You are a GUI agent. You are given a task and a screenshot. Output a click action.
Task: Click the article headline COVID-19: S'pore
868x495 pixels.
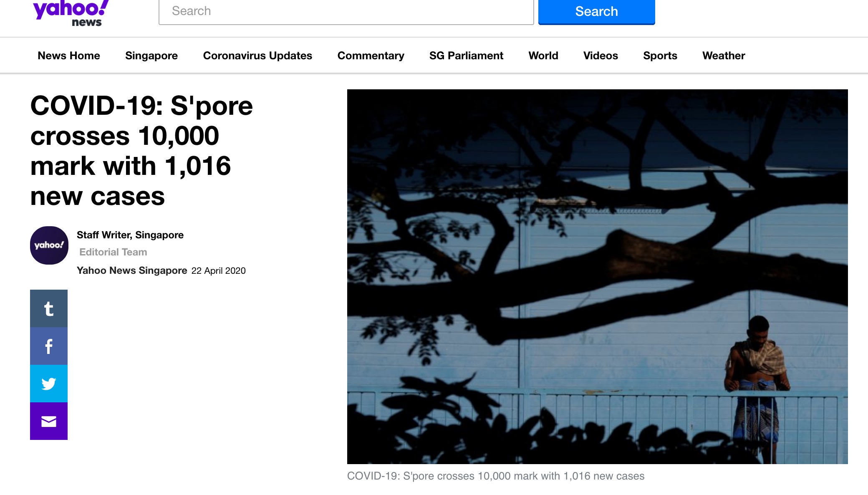[x=141, y=151]
